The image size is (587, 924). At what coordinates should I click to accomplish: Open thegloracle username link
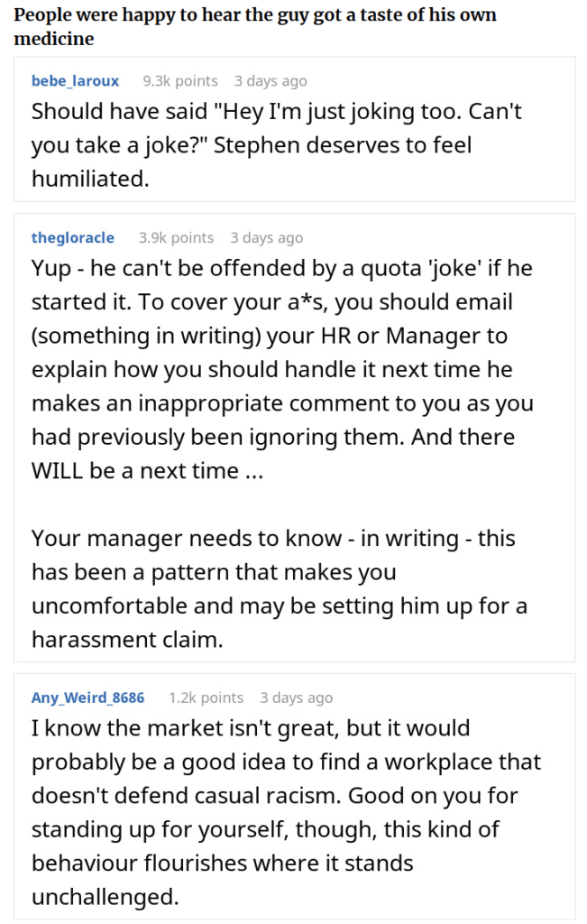tap(72, 237)
